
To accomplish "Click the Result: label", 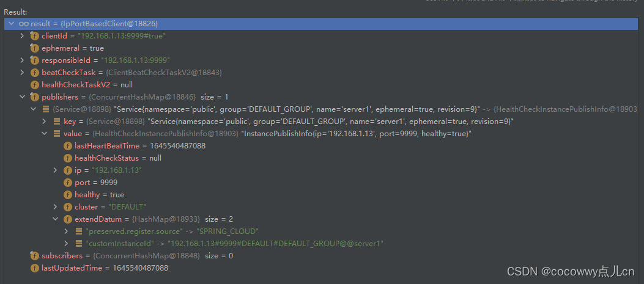I will [x=16, y=12].
